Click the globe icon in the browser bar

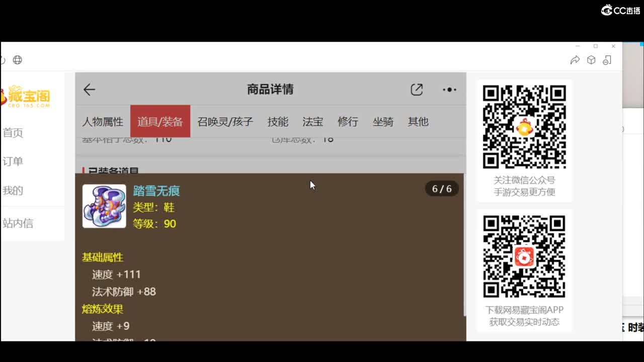(18, 60)
